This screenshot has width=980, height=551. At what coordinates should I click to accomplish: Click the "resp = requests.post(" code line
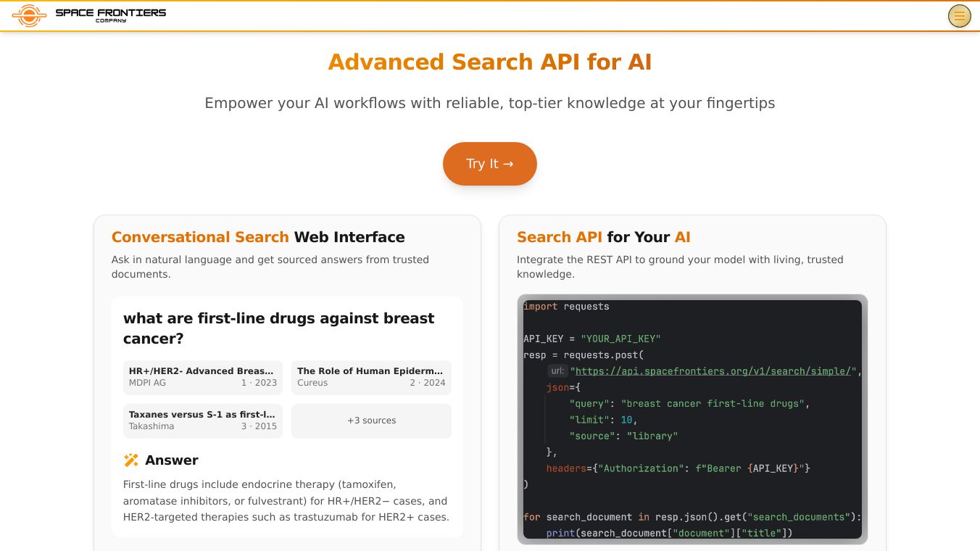[x=584, y=355]
